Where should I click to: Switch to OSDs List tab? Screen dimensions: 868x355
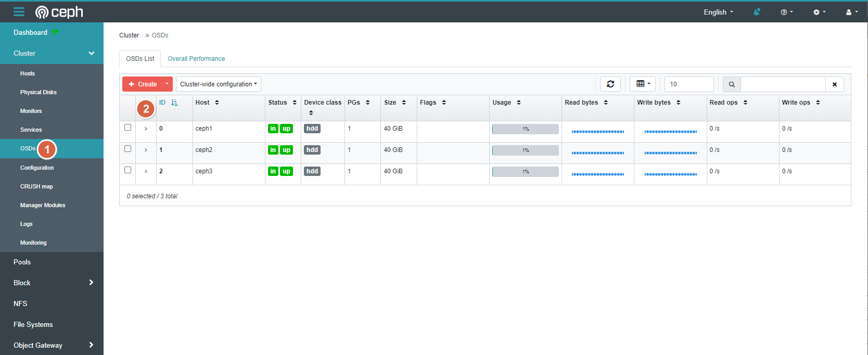click(x=140, y=59)
